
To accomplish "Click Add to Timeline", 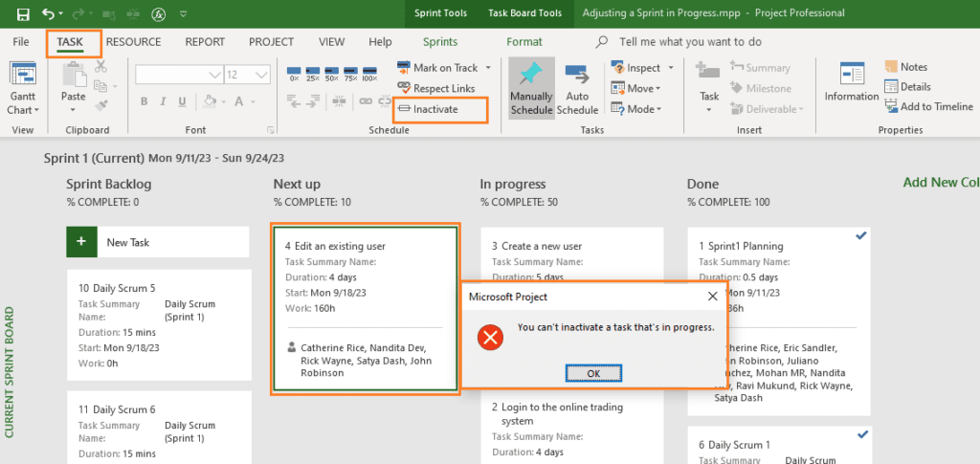I will [928, 107].
